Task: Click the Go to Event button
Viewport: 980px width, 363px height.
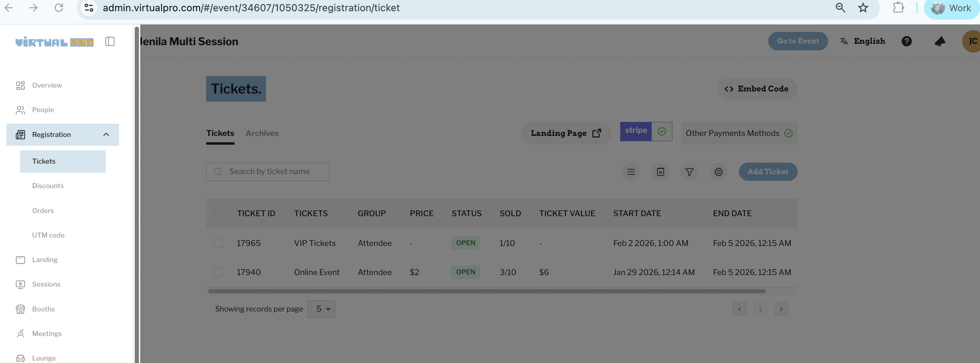Action: point(798,41)
